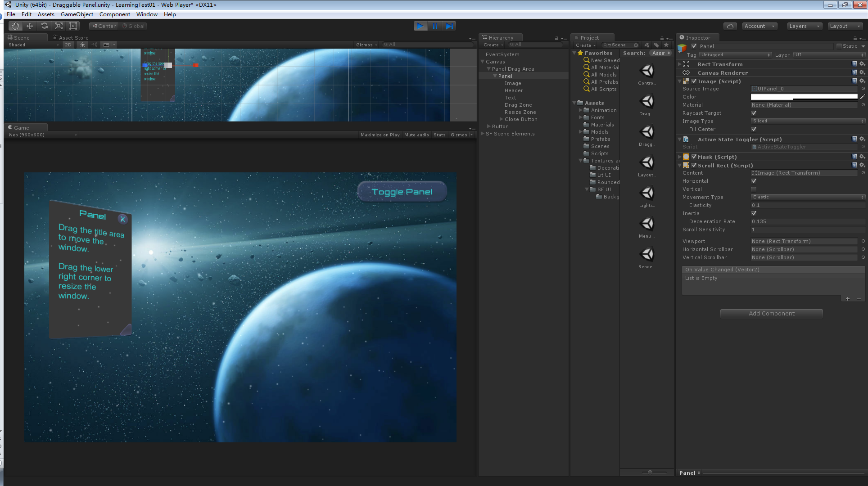
Task: Select the Move tool
Action: click(x=30, y=26)
